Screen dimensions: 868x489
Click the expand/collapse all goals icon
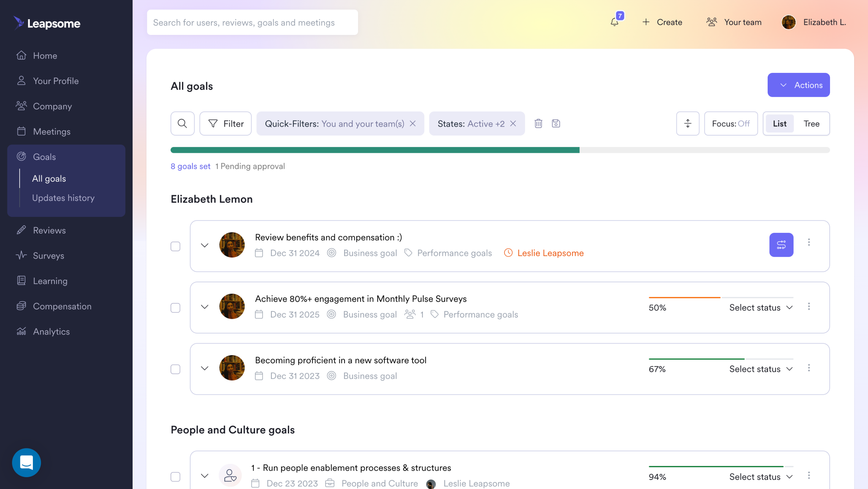[x=688, y=124]
